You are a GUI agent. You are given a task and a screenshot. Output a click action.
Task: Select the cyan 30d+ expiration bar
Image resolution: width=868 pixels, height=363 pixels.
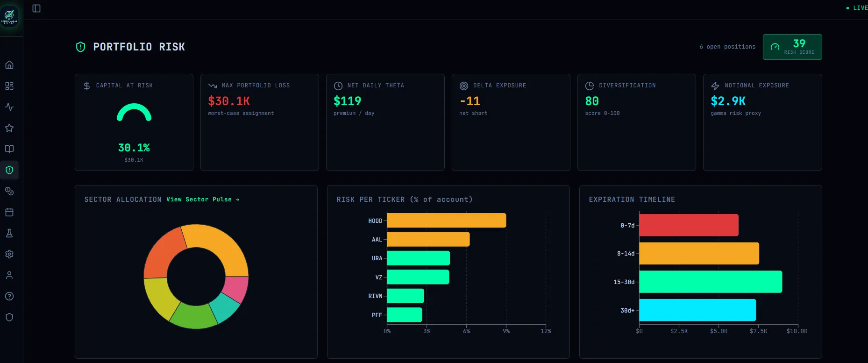coord(697,310)
